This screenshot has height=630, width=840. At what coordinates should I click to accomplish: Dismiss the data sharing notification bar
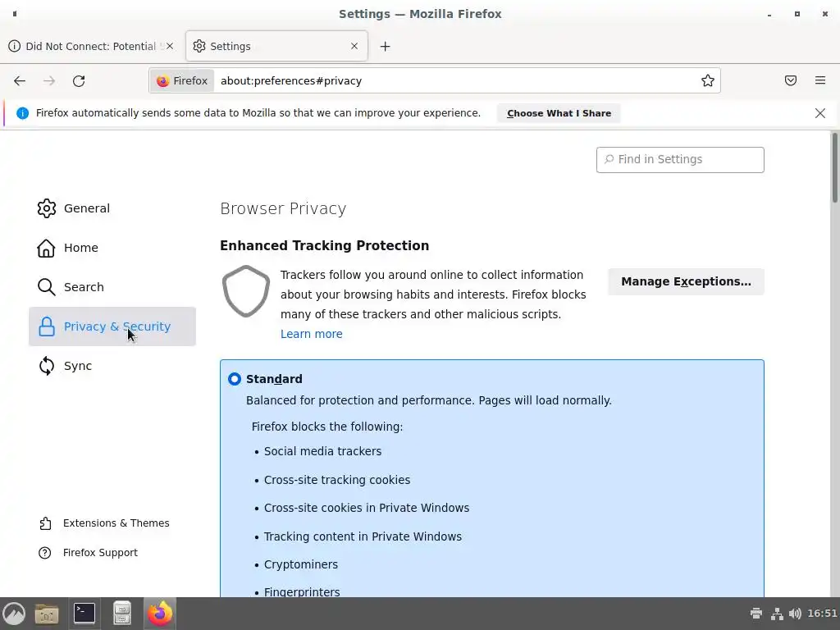(819, 113)
